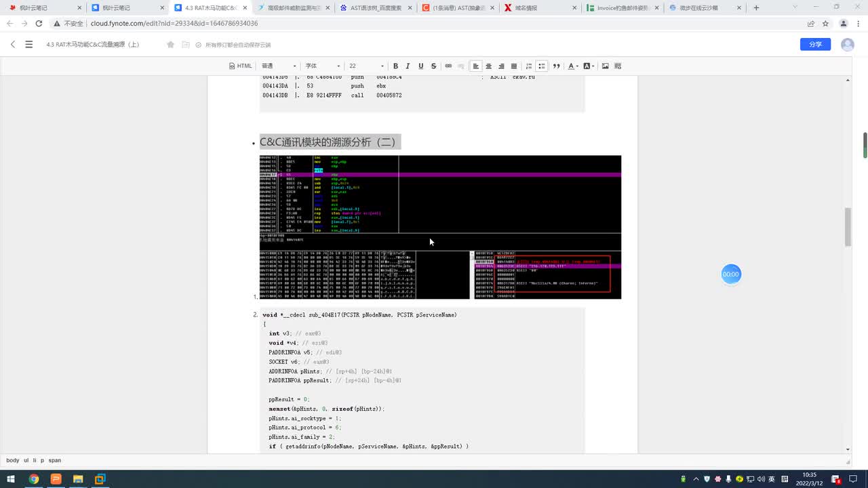
Task: Open the taskbar clock showing 10:35
Action: click(x=810, y=479)
